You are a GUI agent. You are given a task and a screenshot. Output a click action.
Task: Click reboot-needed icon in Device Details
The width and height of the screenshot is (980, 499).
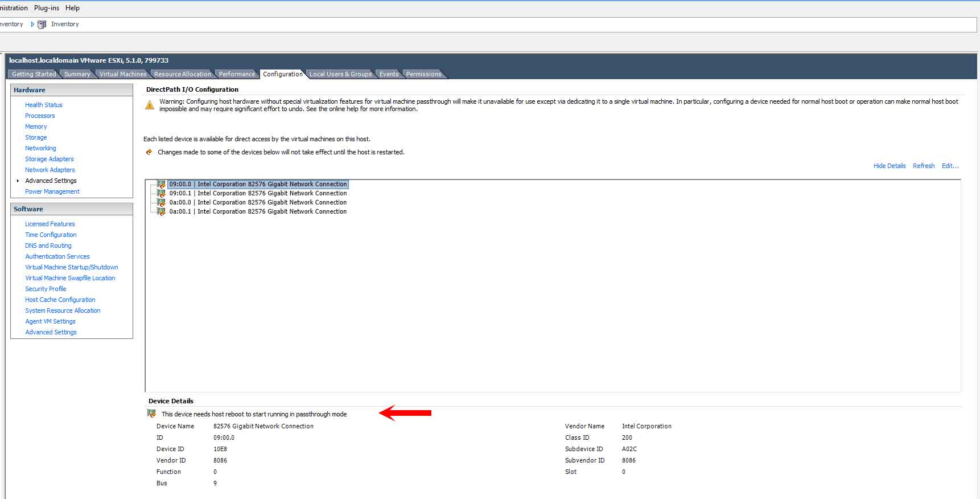(151, 414)
